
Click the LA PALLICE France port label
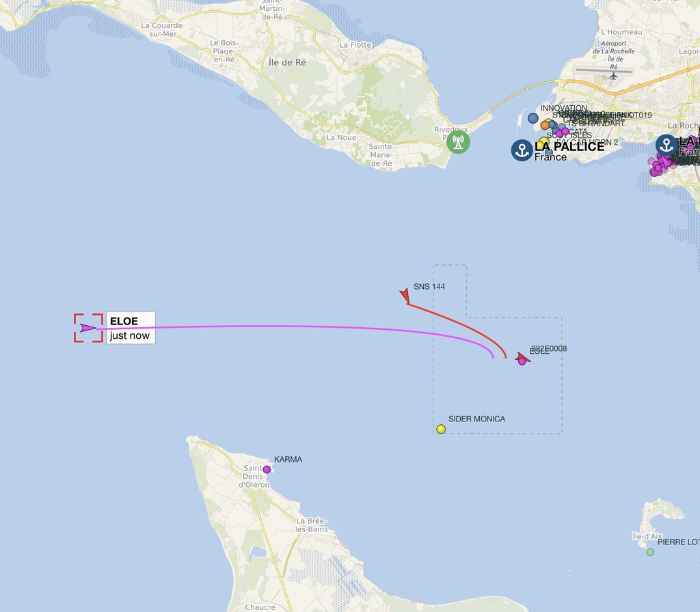(569, 151)
